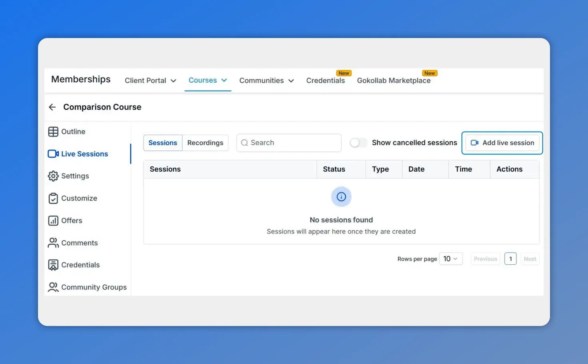Click the Add live session button

click(x=502, y=143)
